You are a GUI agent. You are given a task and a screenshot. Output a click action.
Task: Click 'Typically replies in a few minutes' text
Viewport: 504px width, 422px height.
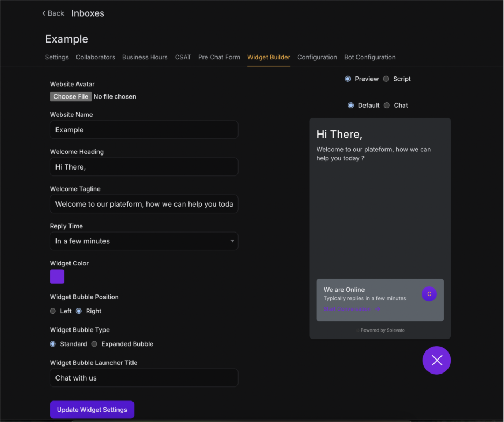click(x=365, y=298)
